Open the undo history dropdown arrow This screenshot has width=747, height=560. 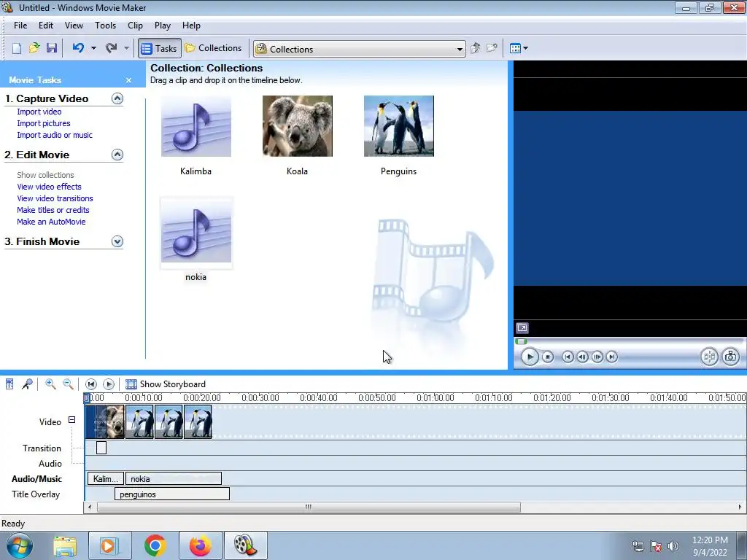tap(94, 48)
